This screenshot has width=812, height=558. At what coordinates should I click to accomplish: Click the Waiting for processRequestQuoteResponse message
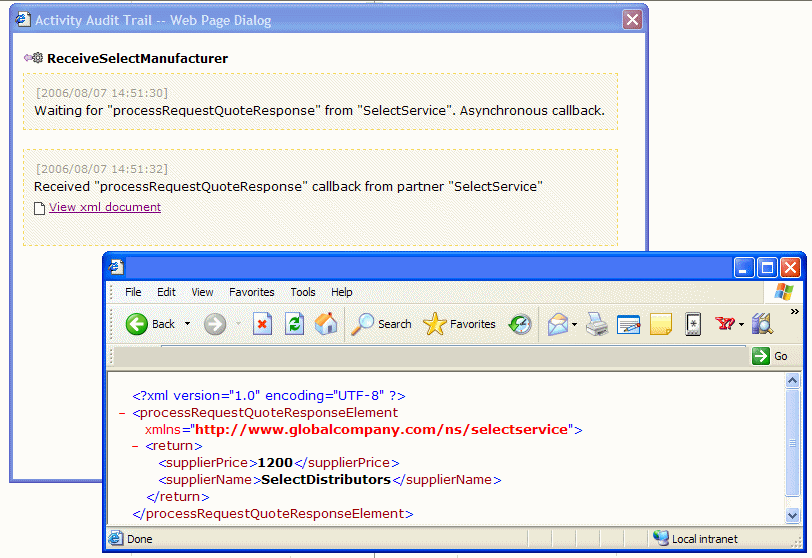coord(320,111)
